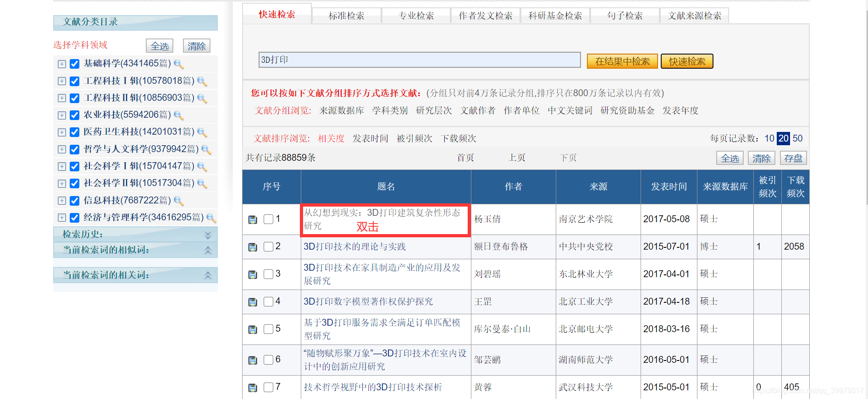Open the title link 3D打印技术的理论与实践
This screenshot has width=868, height=399.
coord(354,246)
